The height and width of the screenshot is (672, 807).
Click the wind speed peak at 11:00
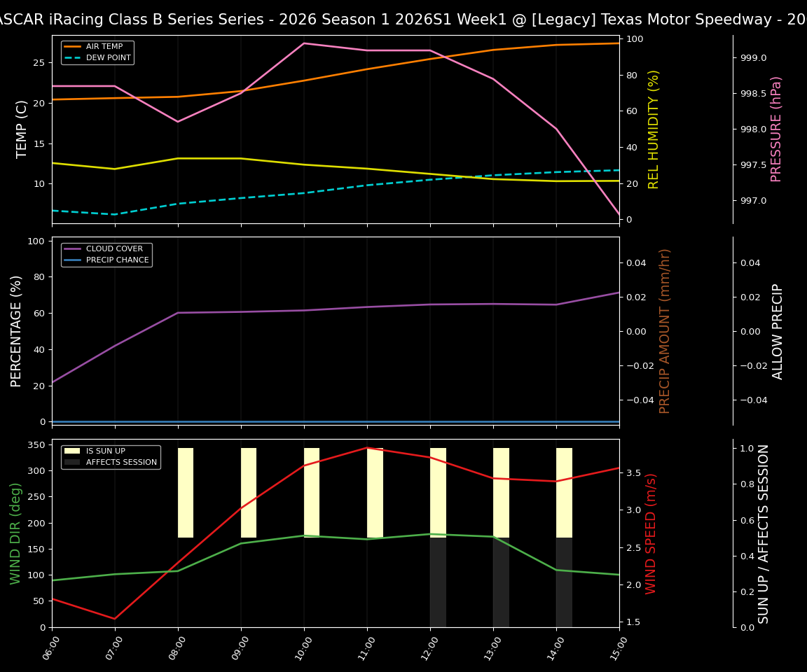[x=366, y=448]
